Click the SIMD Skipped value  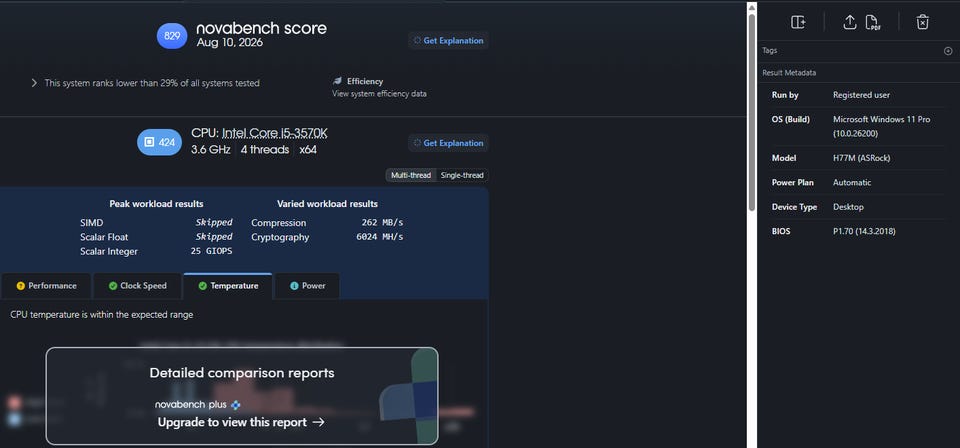coord(214,223)
